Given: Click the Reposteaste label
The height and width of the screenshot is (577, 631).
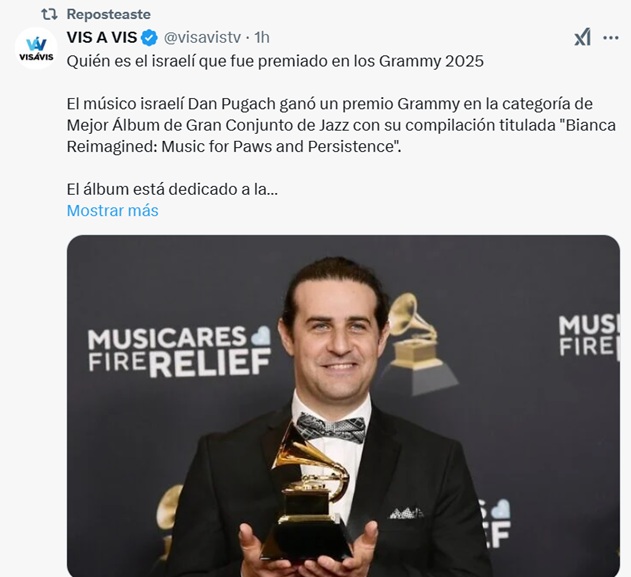Looking at the screenshot, I should (109, 14).
